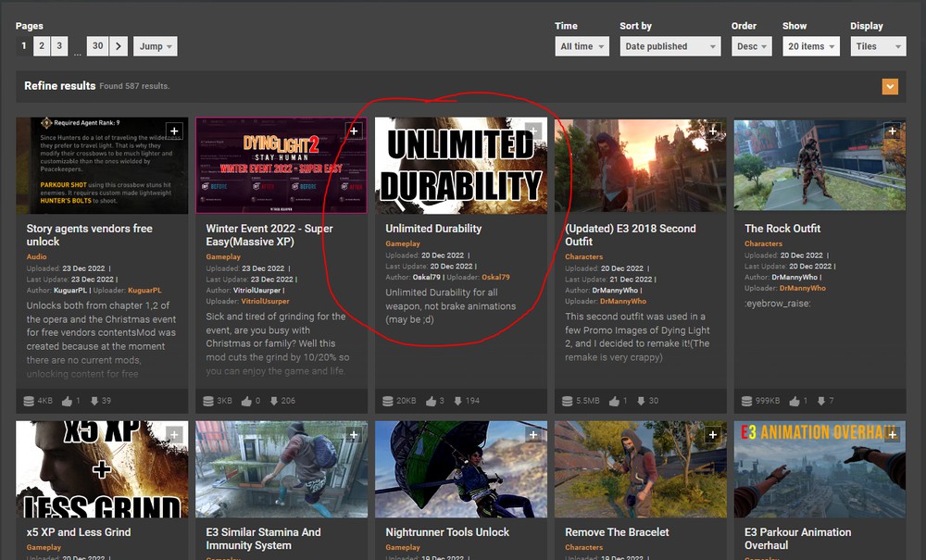Open the Display Tiles dropdown
This screenshot has width=926, height=560.
[877, 46]
